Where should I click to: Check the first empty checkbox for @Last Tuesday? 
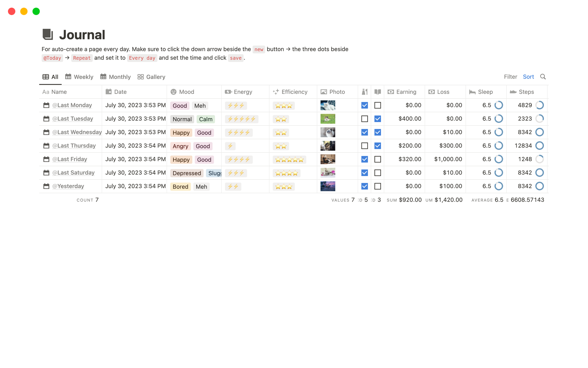point(364,119)
